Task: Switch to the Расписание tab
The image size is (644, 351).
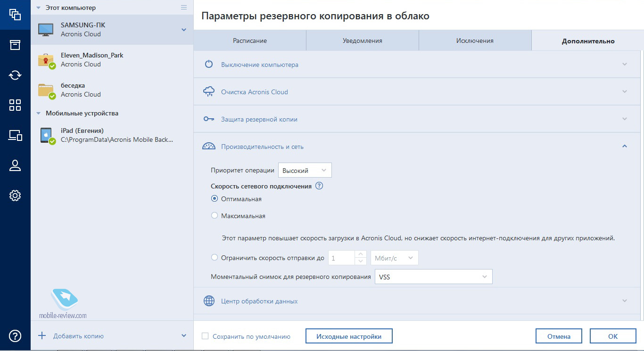Action: 250,41
